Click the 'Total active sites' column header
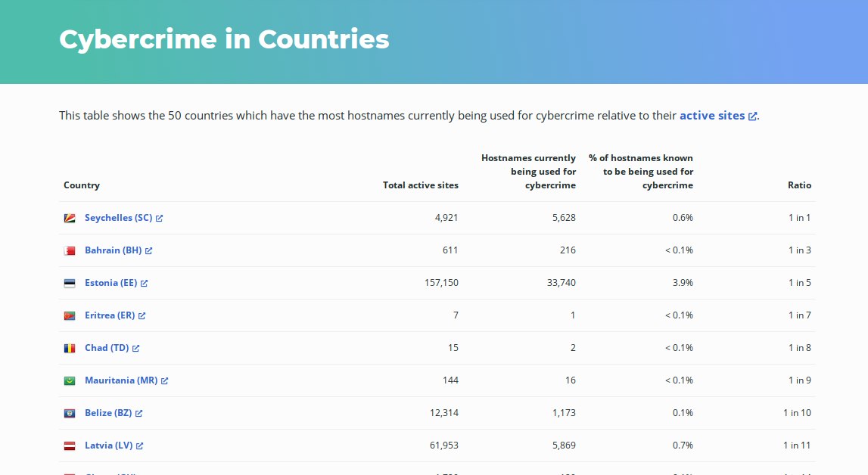Screen dimensions: 868x475 [420, 185]
